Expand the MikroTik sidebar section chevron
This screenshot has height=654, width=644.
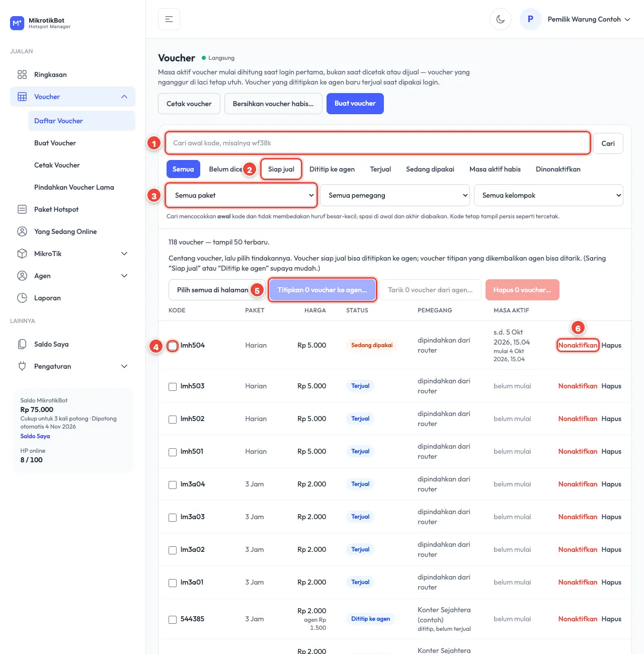point(124,254)
